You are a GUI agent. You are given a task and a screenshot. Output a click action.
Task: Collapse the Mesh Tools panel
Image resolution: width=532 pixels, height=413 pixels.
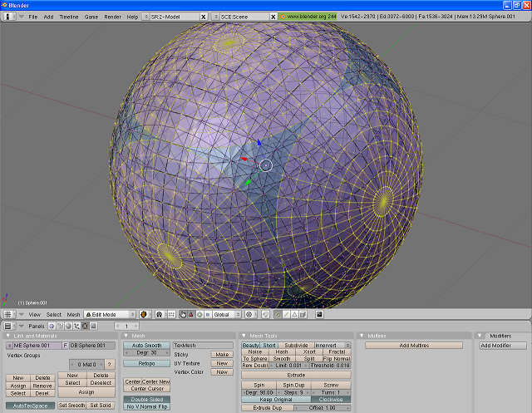(x=244, y=336)
